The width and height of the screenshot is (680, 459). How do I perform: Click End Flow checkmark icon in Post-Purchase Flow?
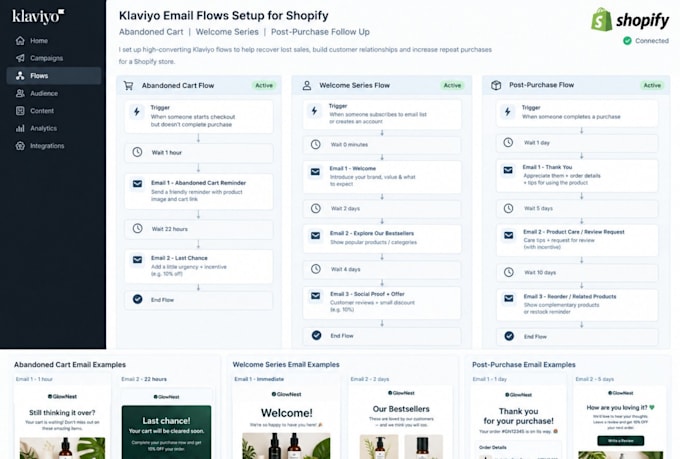click(509, 336)
